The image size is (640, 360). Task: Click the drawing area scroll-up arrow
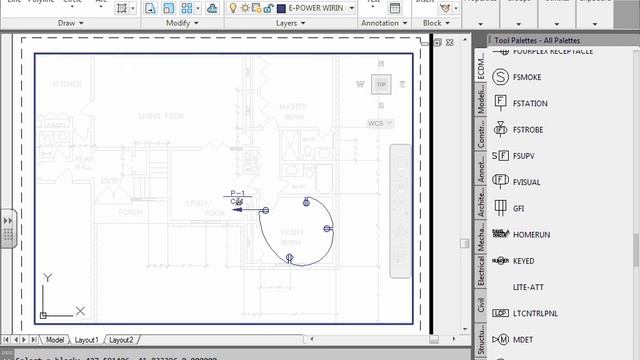(x=465, y=40)
